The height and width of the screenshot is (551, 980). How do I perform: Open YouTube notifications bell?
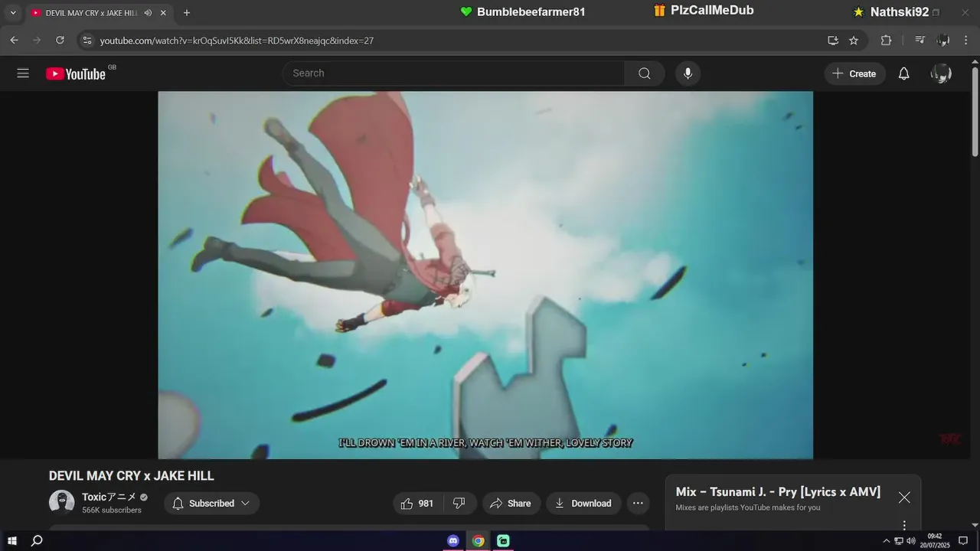(904, 73)
